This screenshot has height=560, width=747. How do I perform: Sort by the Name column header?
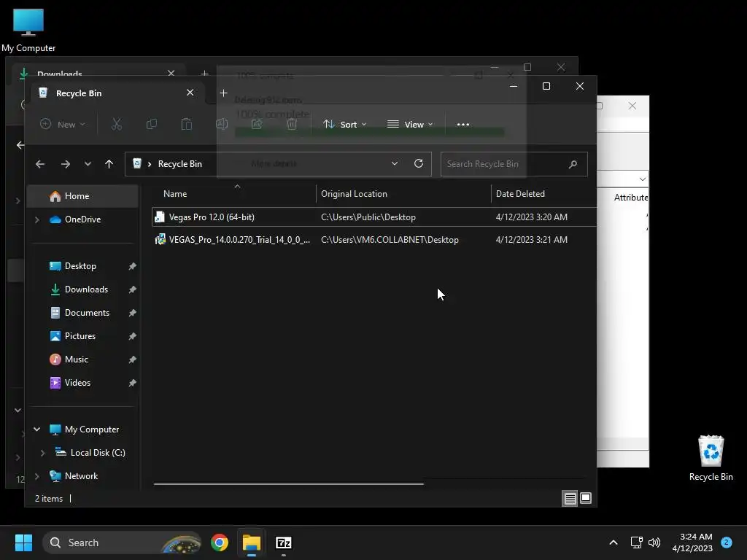point(234,194)
